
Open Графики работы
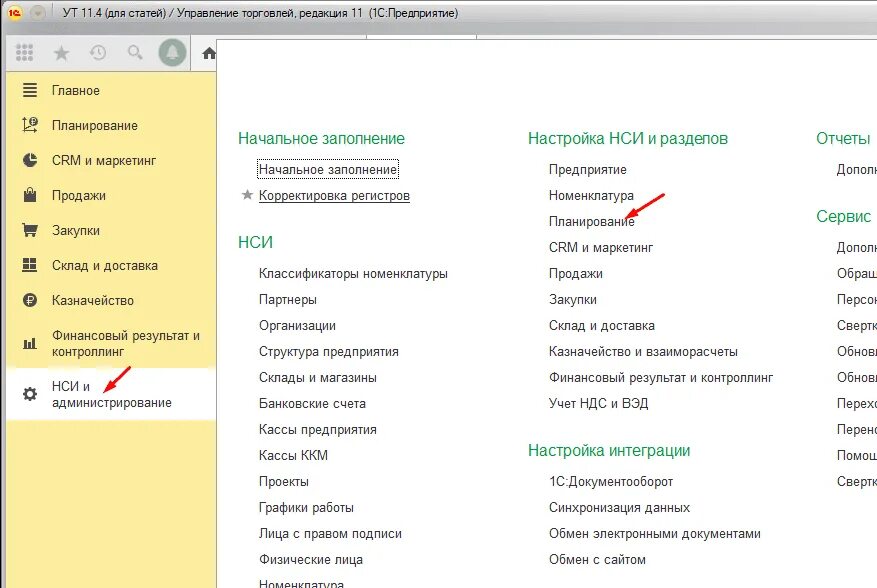pyautogui.click(x=307, y=507)
